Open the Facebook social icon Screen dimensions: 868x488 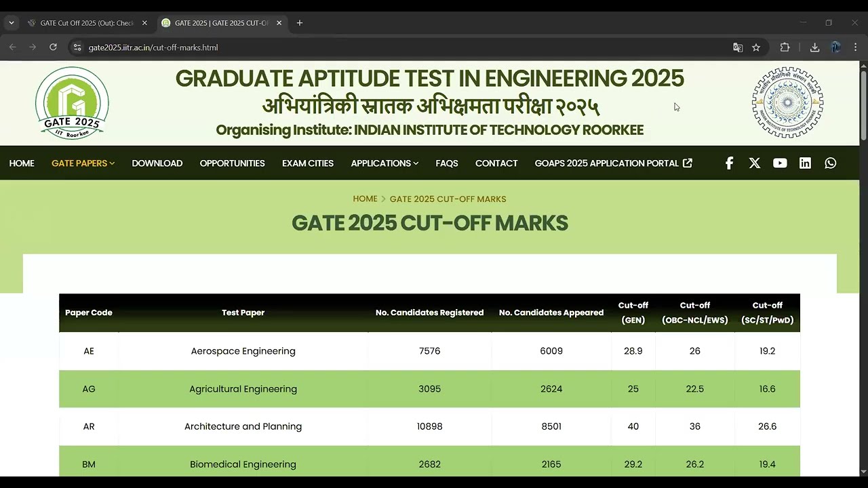(x=729, y=163)
